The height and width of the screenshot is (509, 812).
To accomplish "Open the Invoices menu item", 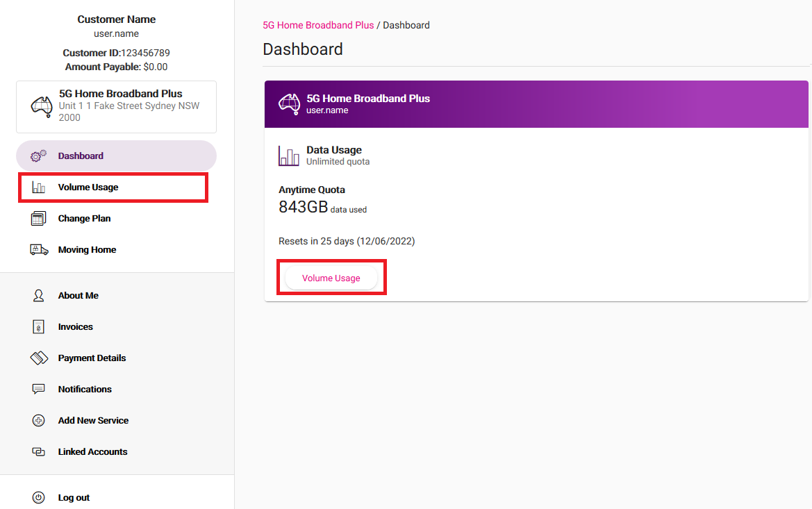I will click(x=75, y=327).
